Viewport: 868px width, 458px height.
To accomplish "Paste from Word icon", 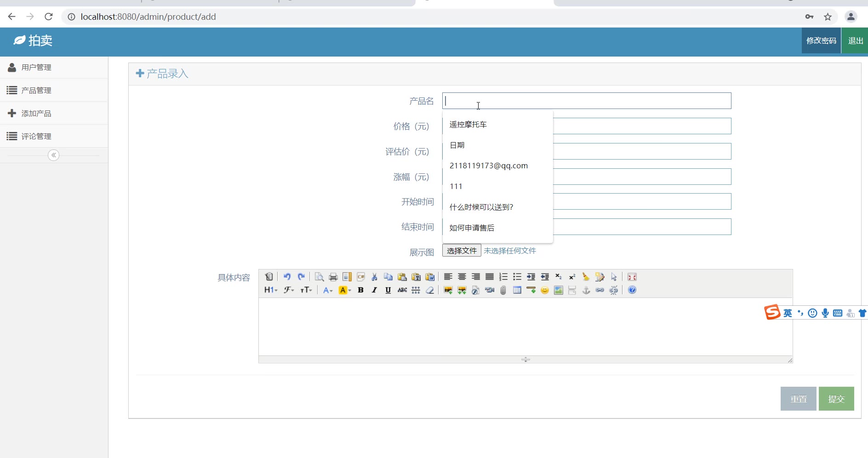I will pyautogui.click(x=430, y=277).
